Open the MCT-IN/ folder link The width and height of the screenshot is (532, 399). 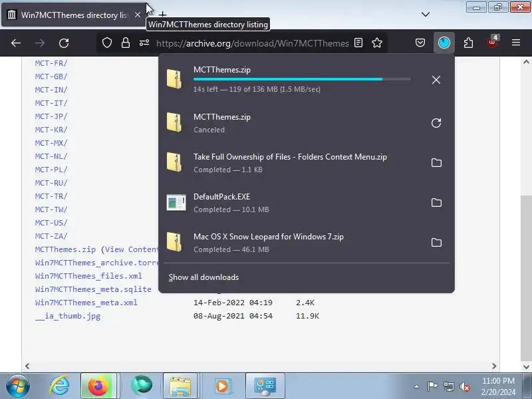click(51, 90)
